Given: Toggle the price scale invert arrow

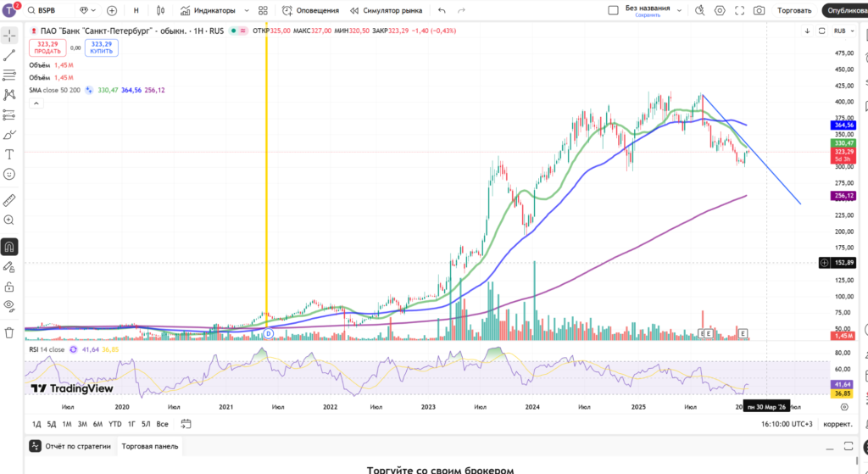Looking at the screenshot, I should click(807, 31).
